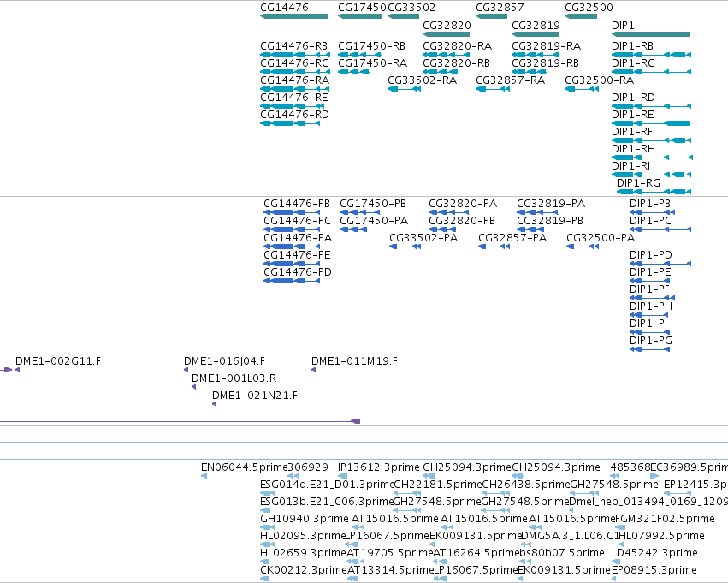728x583 pixels.
Task: Open the CG32819 gene label
Action: [x=536, y=25]
